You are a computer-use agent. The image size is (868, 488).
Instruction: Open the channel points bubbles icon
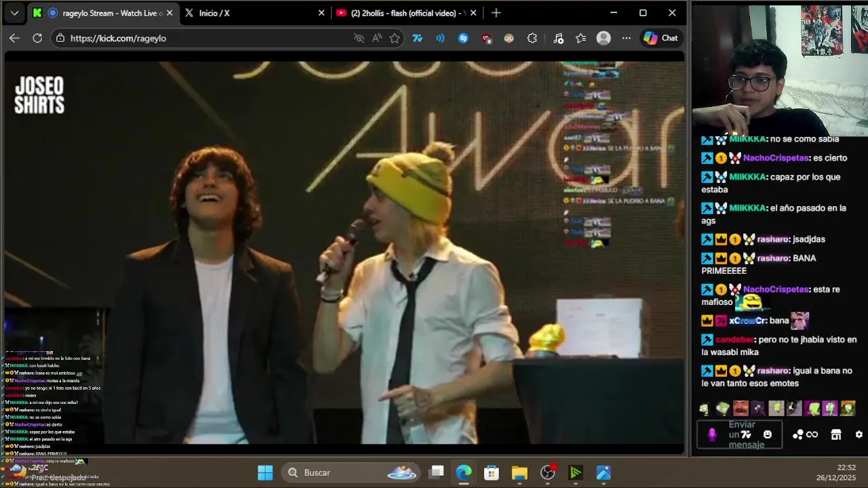[x=797, y=434]
